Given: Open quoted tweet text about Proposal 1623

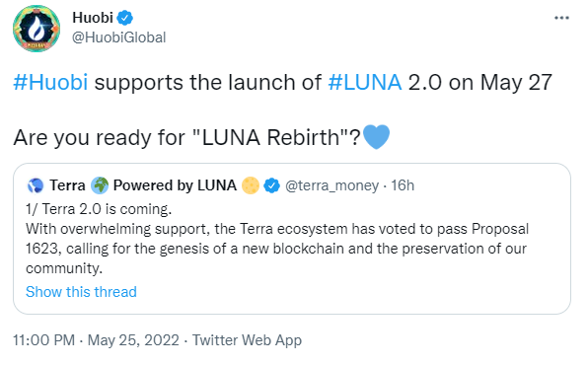Looking at the screenshot, I should [x=277, y=239].
